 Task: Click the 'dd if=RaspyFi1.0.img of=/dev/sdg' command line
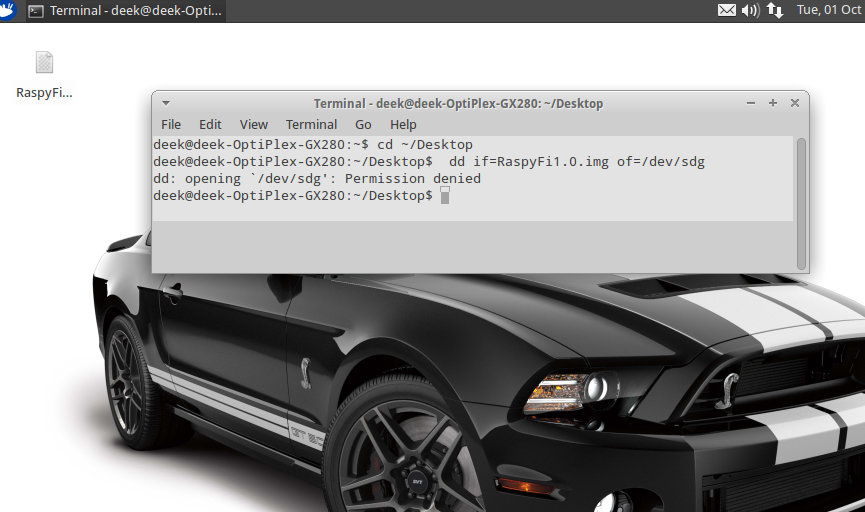pos(429,162)
